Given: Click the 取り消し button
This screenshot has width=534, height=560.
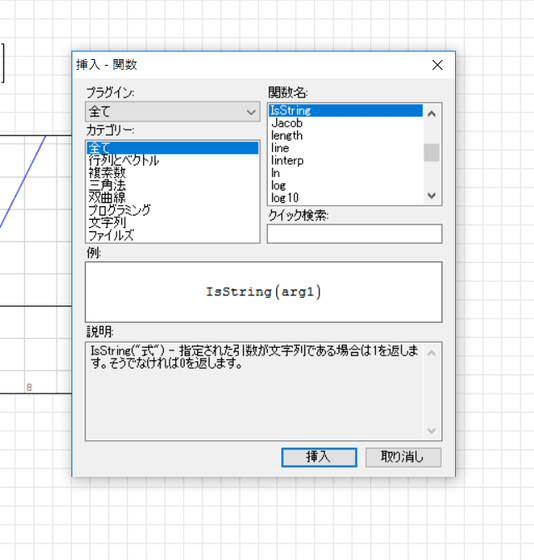Looking at the screenshot, I should tap(403, 457).
